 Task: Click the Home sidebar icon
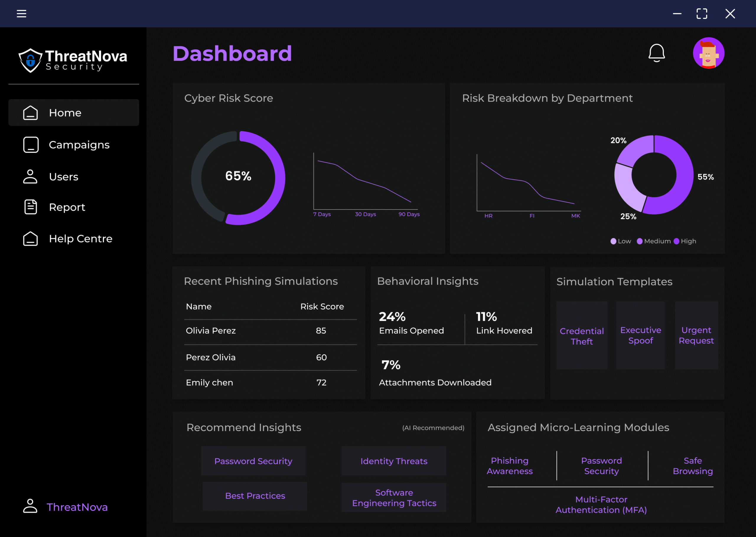pos(30,113)
